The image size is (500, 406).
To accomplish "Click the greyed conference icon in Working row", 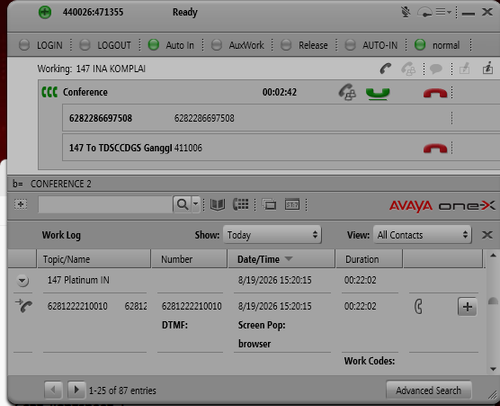I will 408,69.
